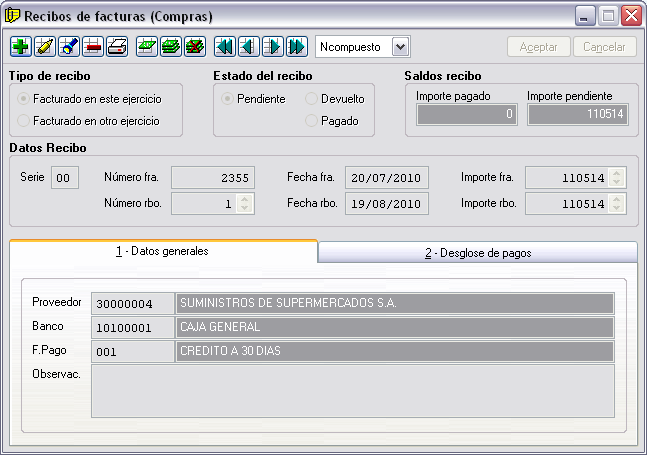Click the Serie field showing 00
Viewport: 647px width, 455px height.
tap(65, 178)
